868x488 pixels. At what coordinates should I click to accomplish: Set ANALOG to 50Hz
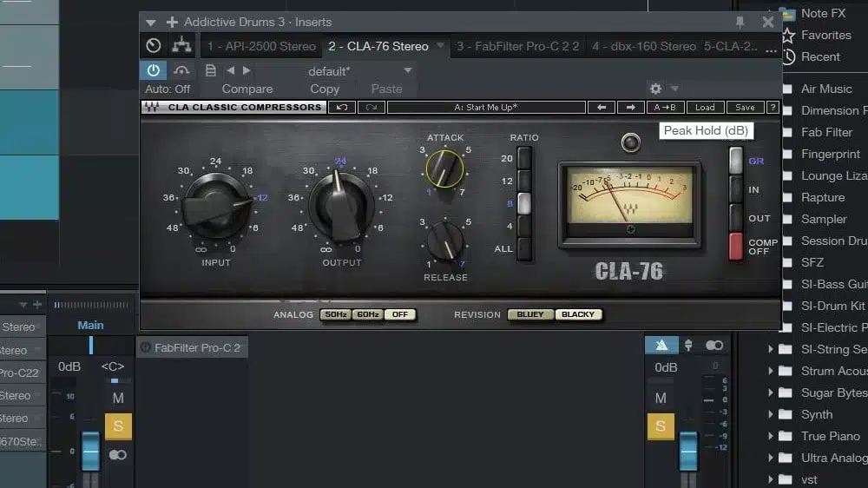tap(335, 314)
